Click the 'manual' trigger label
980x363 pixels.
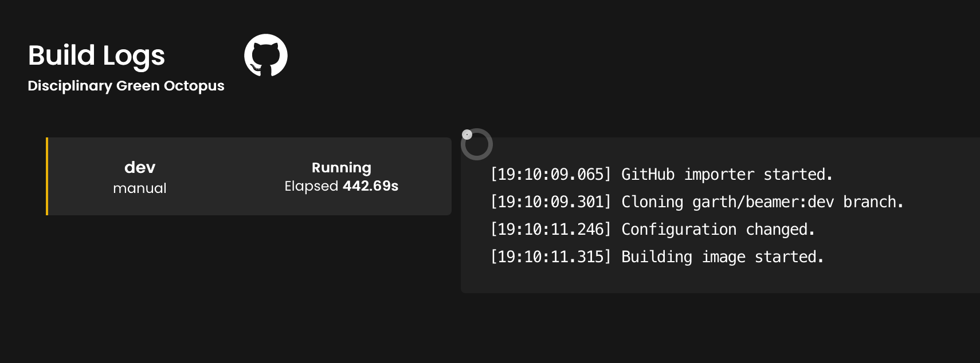tap(139, 188)
